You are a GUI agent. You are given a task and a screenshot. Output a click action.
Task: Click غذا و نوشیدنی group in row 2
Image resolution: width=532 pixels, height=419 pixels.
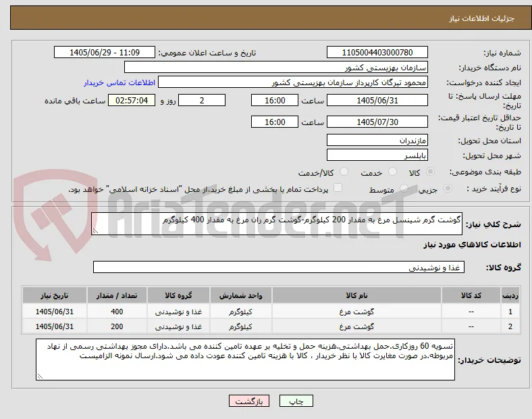click(x=178, y=326)
